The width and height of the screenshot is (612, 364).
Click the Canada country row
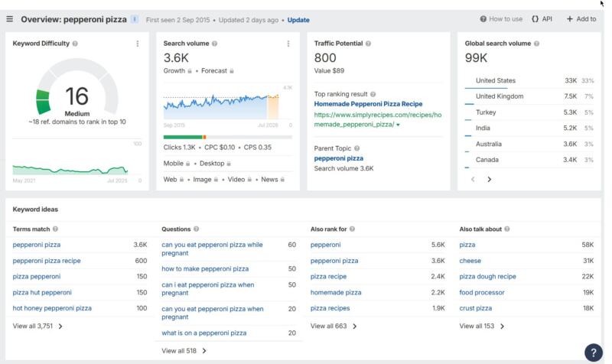(x=529, y=160)
